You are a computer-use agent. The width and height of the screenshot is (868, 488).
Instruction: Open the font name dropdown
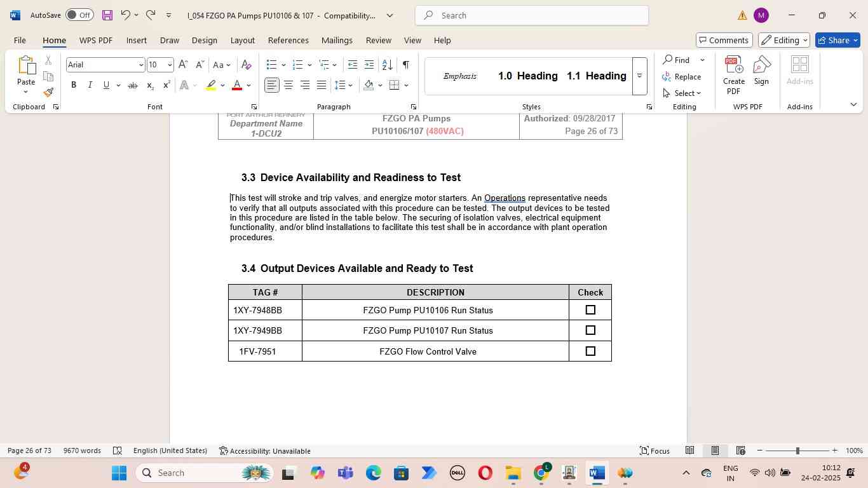tap(141, 65)
